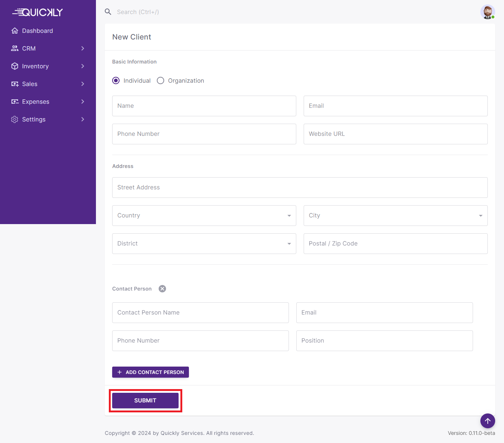
Task: Expand the Expenses chevron arrow
Action: 83,102
